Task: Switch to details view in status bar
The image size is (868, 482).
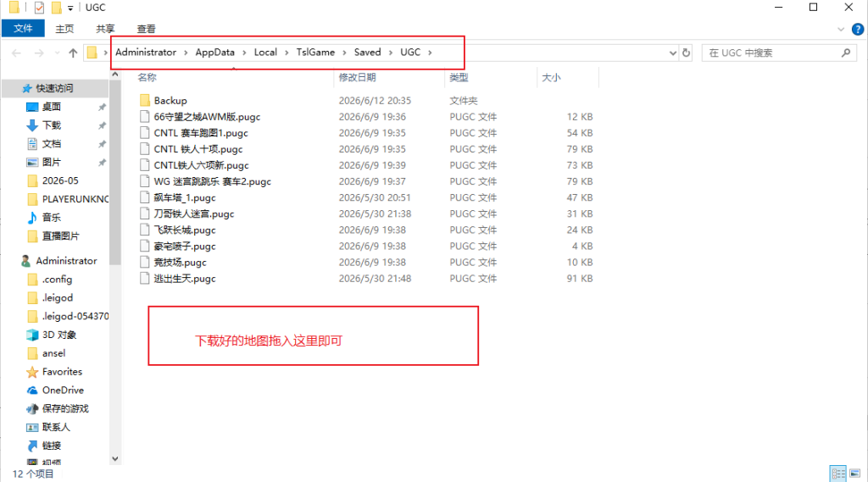Action: pyautogui.click(x=838, y=474)
